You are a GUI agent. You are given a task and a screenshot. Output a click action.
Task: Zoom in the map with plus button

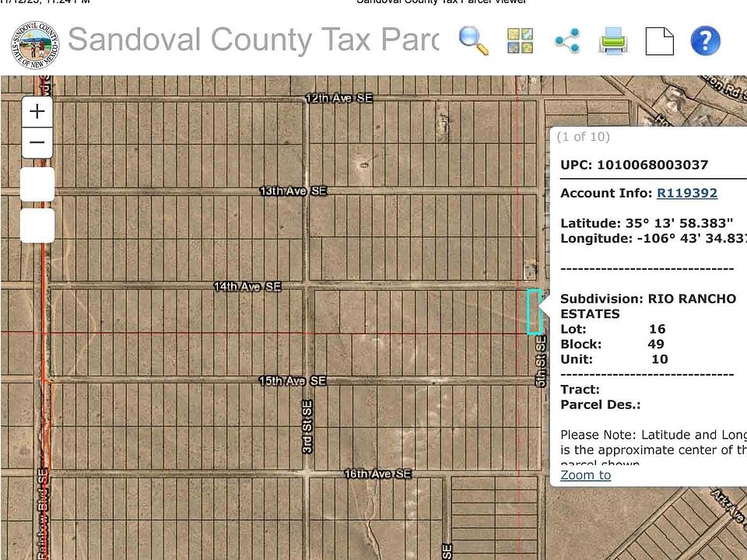[x=37, y=111]
